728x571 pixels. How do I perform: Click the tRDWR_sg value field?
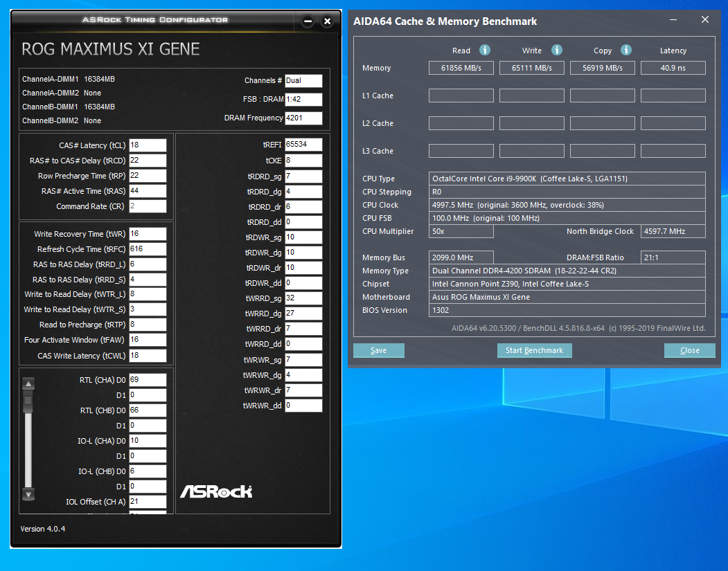303,237
